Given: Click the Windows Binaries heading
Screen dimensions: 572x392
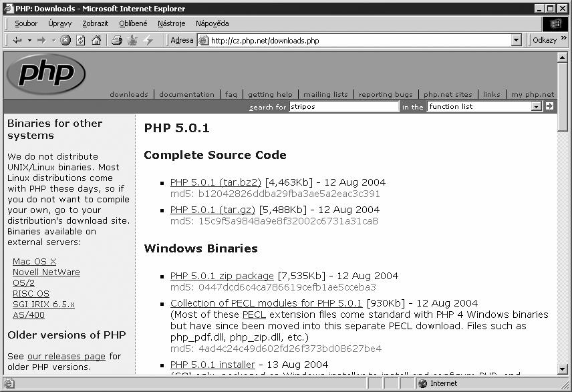Looking at the screenshot, I should [x=200, y=248].
